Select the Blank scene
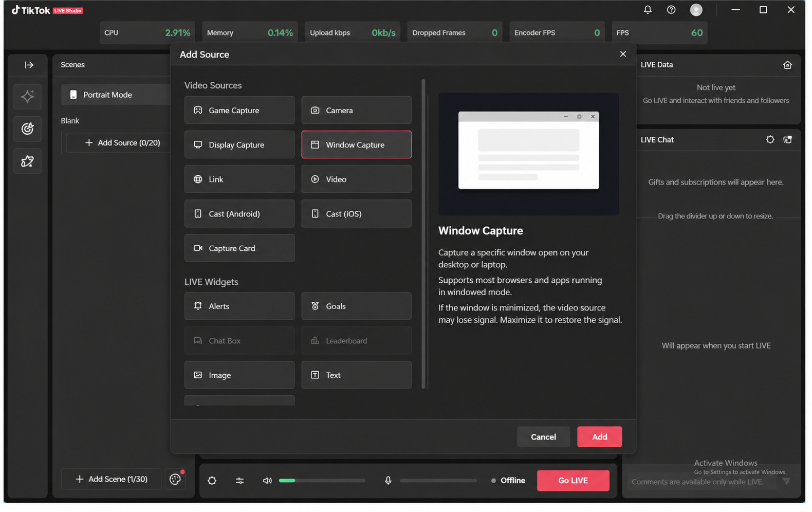Viewport: 812px width, 512px height. coord(70,120)
